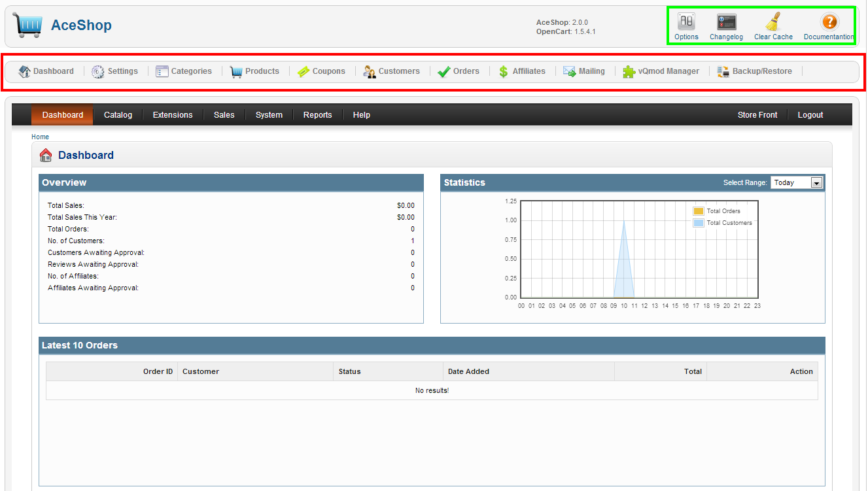Click the Clear Cache broom icon
The width and height of the screenshot is (868, 491).
pyautogui.click(x=773, y=22)
